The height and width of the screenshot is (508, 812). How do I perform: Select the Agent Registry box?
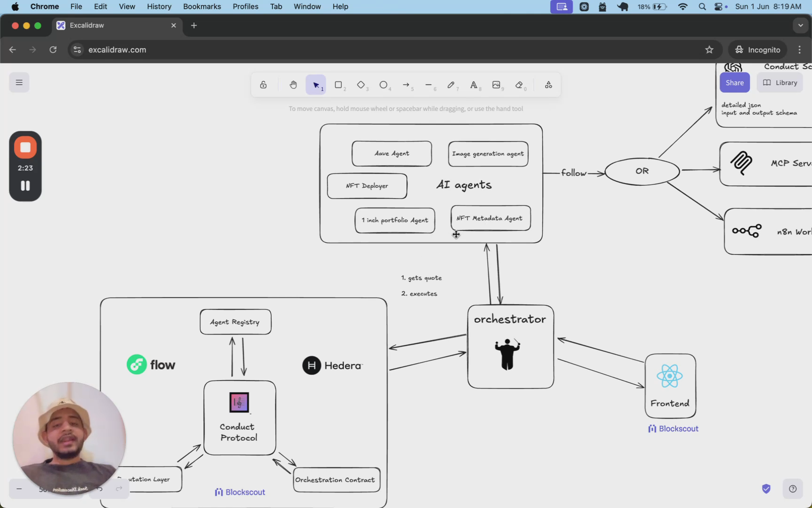tap(235, 322)
